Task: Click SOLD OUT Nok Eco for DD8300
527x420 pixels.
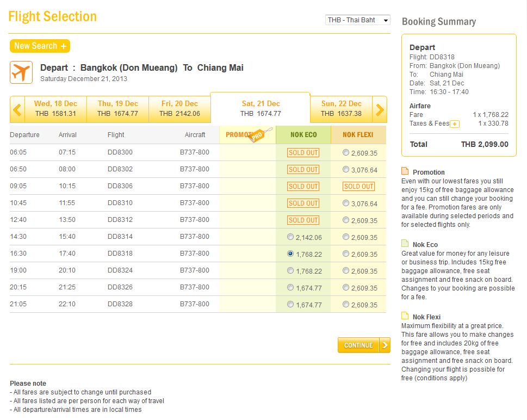Action: click(x=303, y=153)
